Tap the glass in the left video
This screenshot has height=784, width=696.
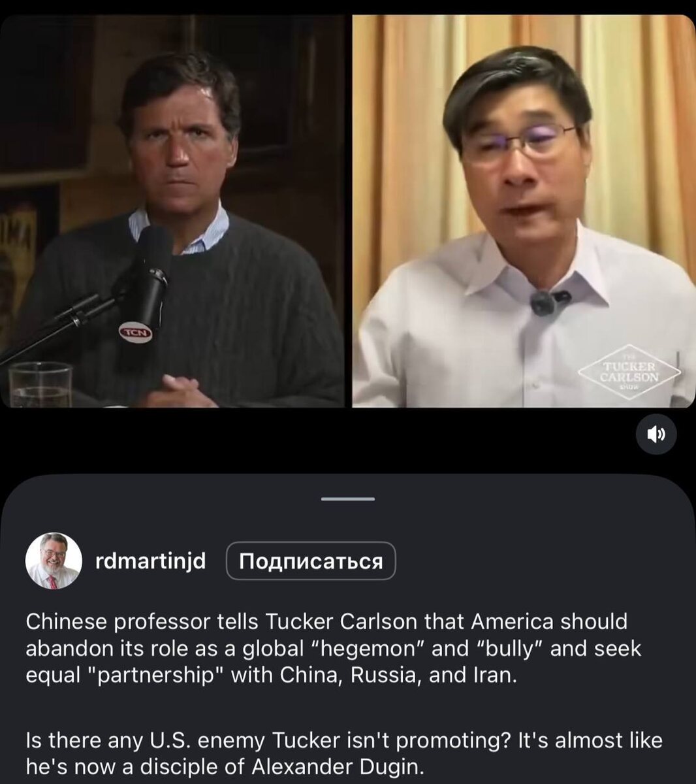(40, 384)
